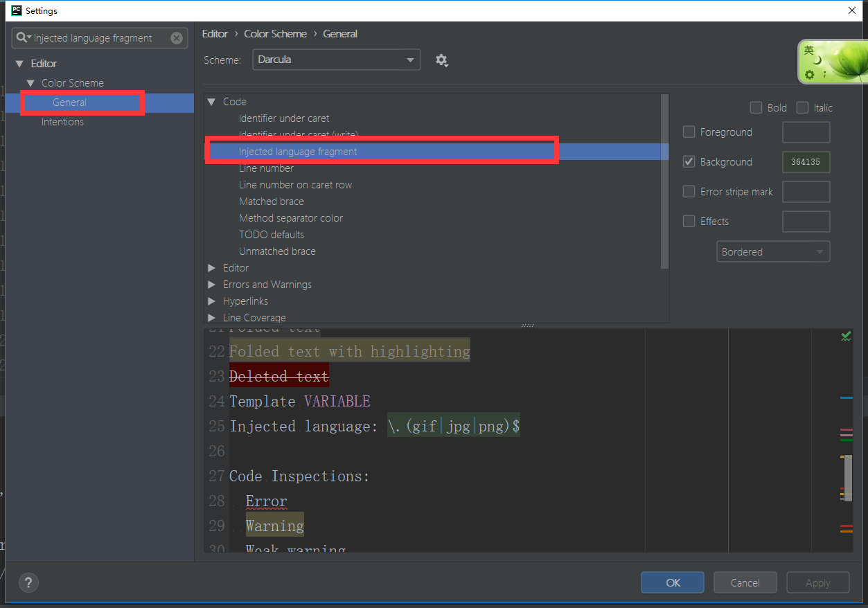
Task: Collapse the Code tree node
Action: pyautogui.click(x=212, y=102)
